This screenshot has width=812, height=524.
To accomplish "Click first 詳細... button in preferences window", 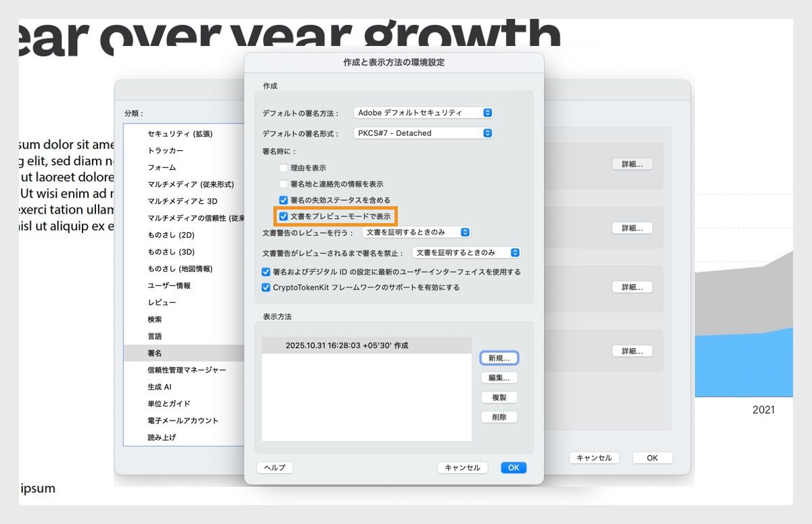I will coord(632,164).
